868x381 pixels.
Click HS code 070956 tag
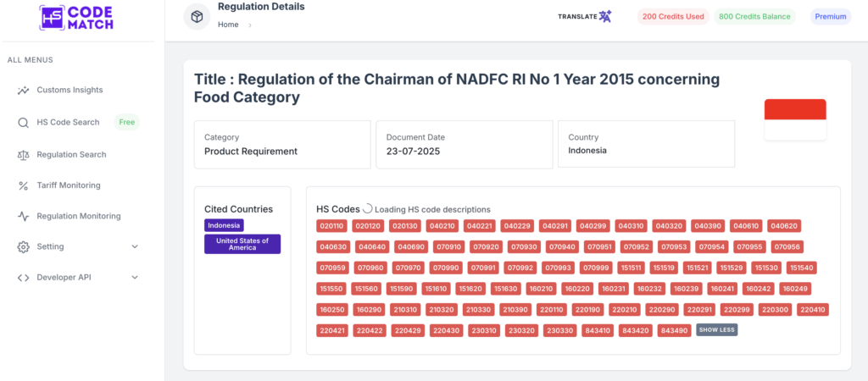click(x=787, y=247)
